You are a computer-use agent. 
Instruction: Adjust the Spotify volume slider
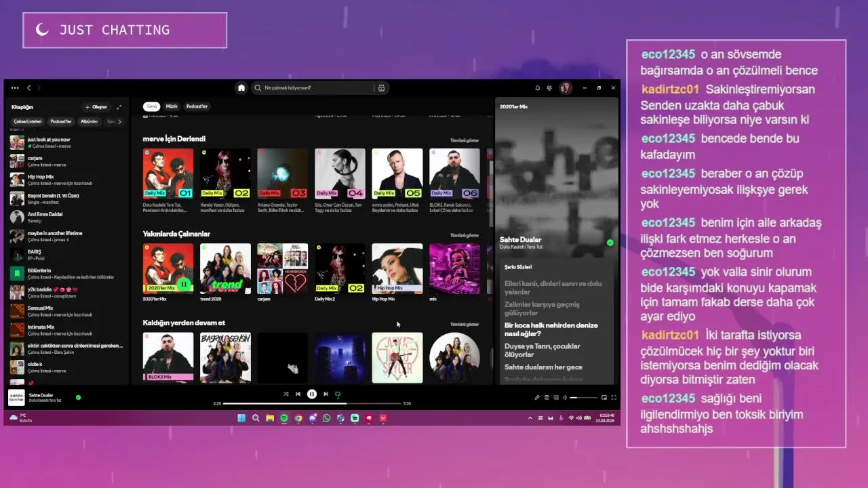coord(583,398)
